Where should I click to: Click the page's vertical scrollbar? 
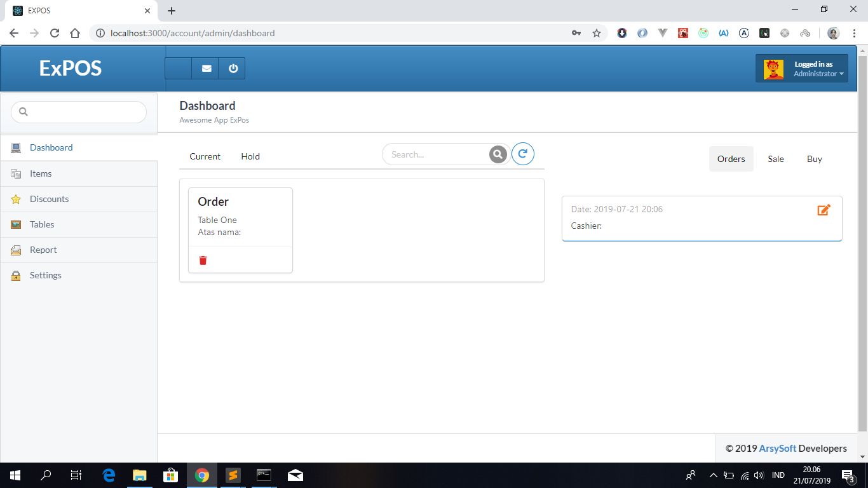(x=862, y=241)
